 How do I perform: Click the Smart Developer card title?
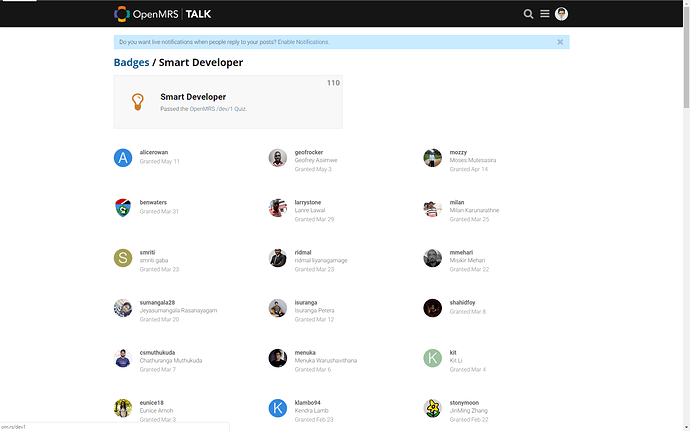coord(193,97)
